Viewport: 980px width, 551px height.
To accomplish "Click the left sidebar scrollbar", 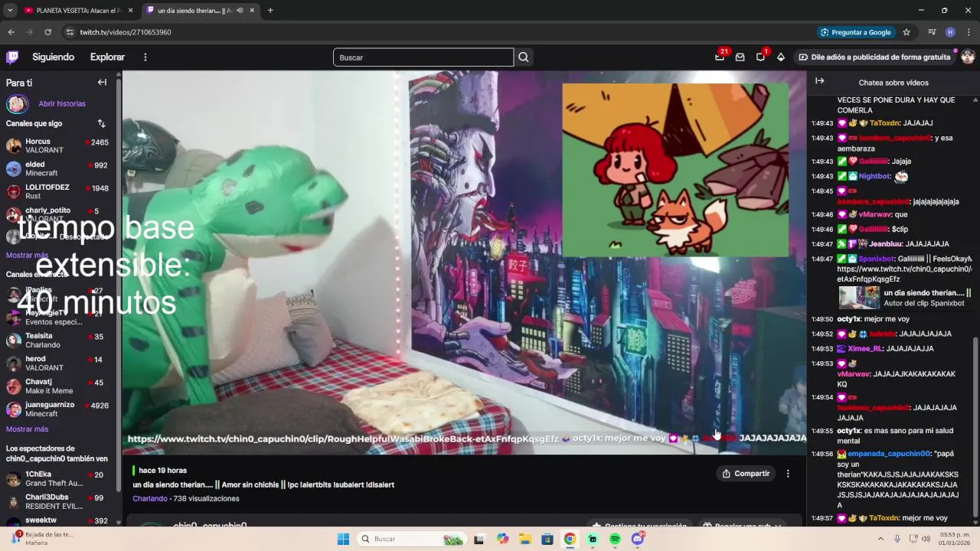I will (x=118, y=283).
